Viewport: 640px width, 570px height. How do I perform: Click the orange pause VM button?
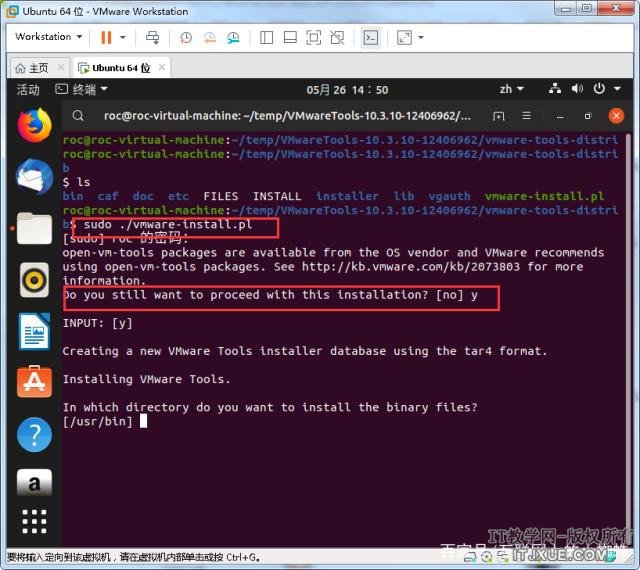106,37
